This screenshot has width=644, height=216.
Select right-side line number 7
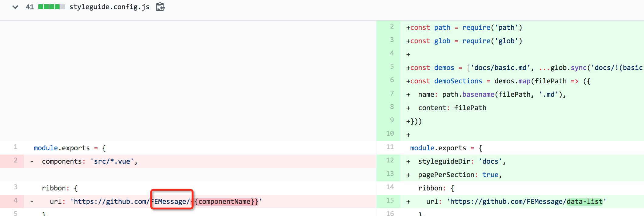click(x=392, y=93)
